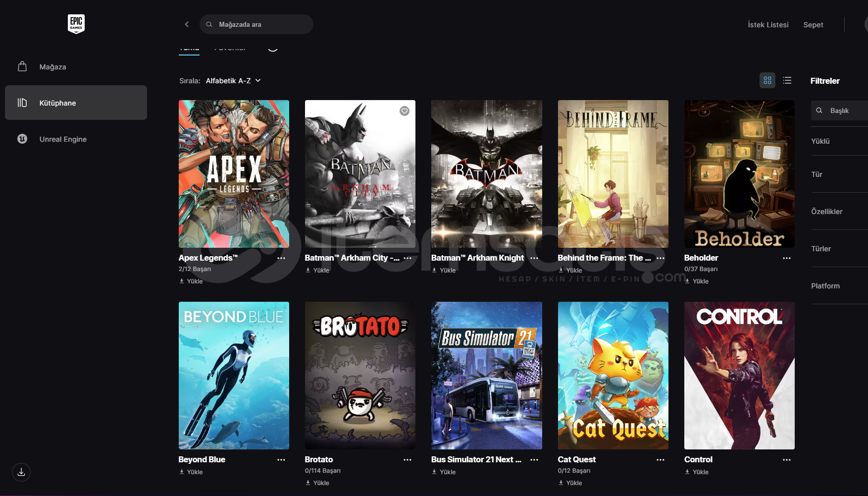Viewport: 868px width, 496px height.
Task: Open more options for Control
Action: 787,460
